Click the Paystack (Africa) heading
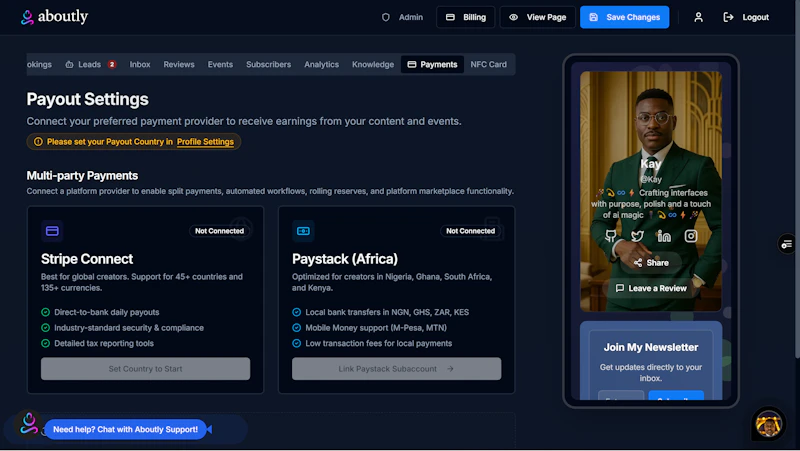800x451 pixels. 345,259
